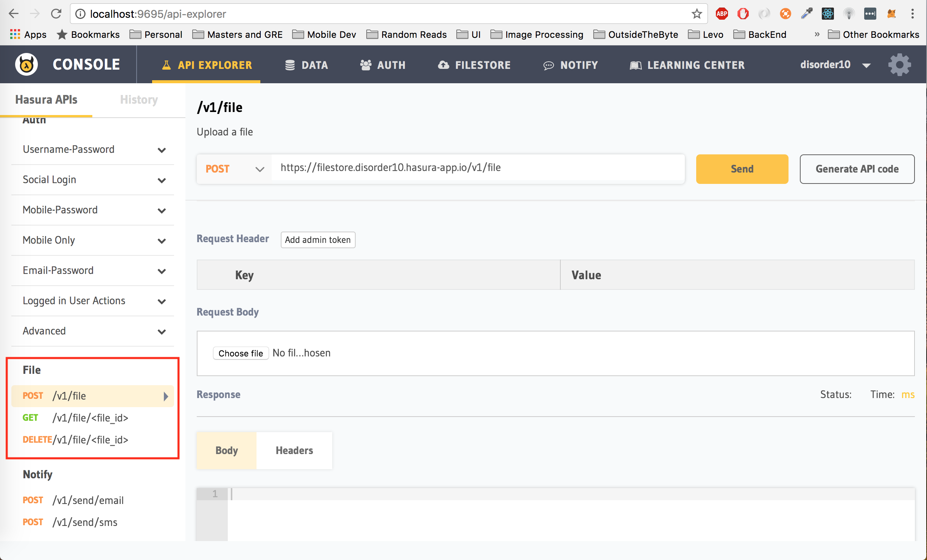Screen dimensions: 927x560
Task: Click the AdBlock Plus extension icon
Action: click(722, 14)
